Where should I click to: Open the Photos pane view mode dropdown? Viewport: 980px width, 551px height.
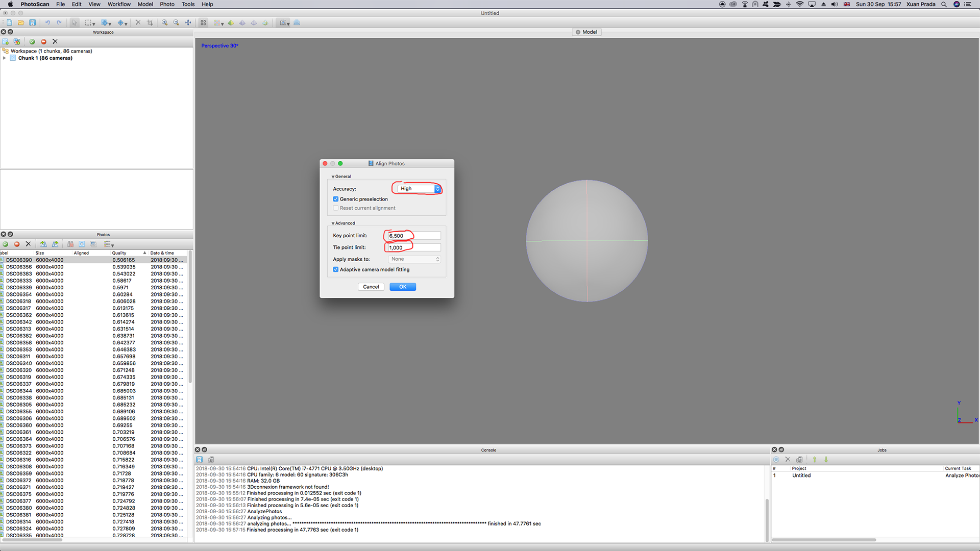pyautogui.click(x=112, y=245)
